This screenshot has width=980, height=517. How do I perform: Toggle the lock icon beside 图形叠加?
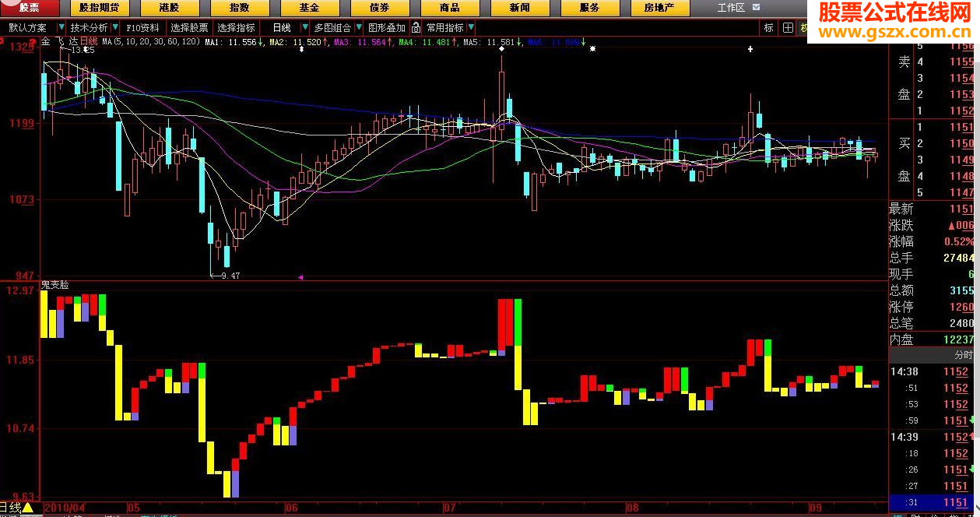pos(416,27)
